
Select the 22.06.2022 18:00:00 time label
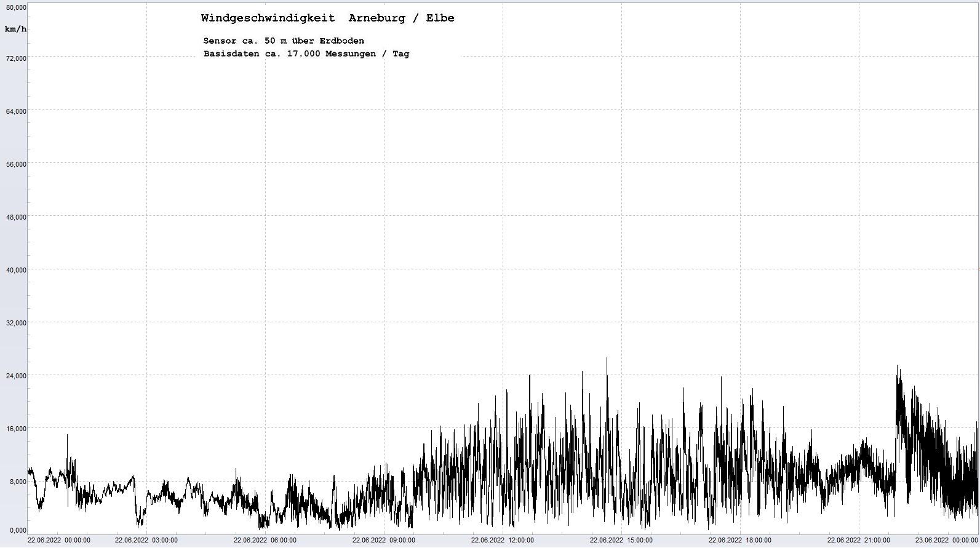[x=740, y=541]
